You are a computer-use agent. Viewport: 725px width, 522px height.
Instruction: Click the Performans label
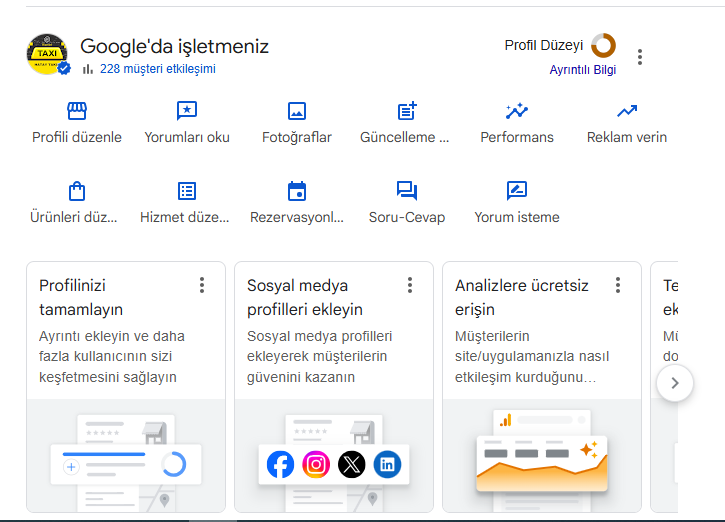click(x=517, y=137)
